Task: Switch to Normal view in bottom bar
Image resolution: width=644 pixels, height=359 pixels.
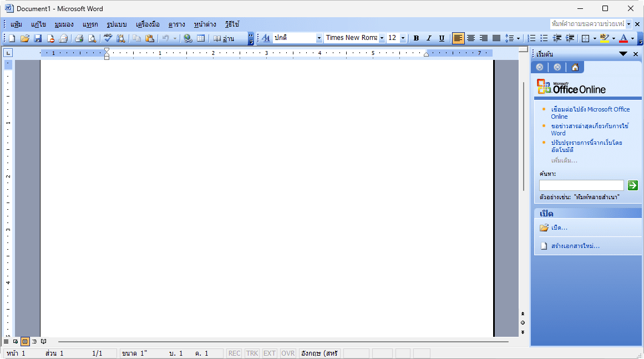Action: pos(6,341)
